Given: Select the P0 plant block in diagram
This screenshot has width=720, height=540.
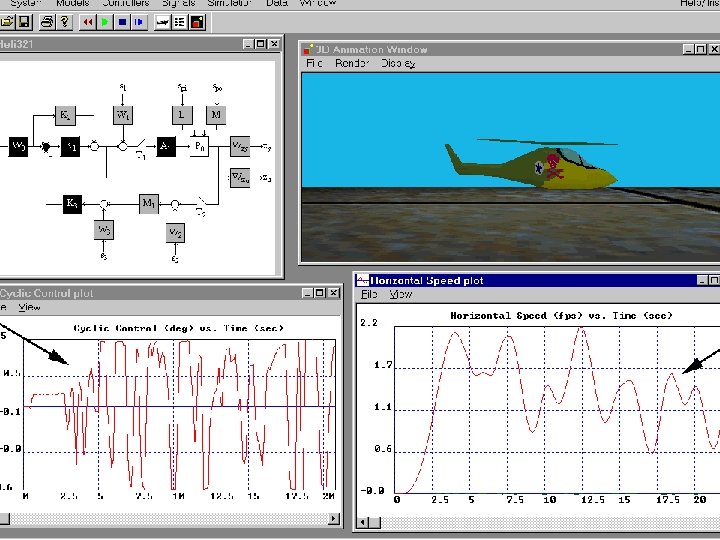Looking at the screenshot, I should pos(200,146).
